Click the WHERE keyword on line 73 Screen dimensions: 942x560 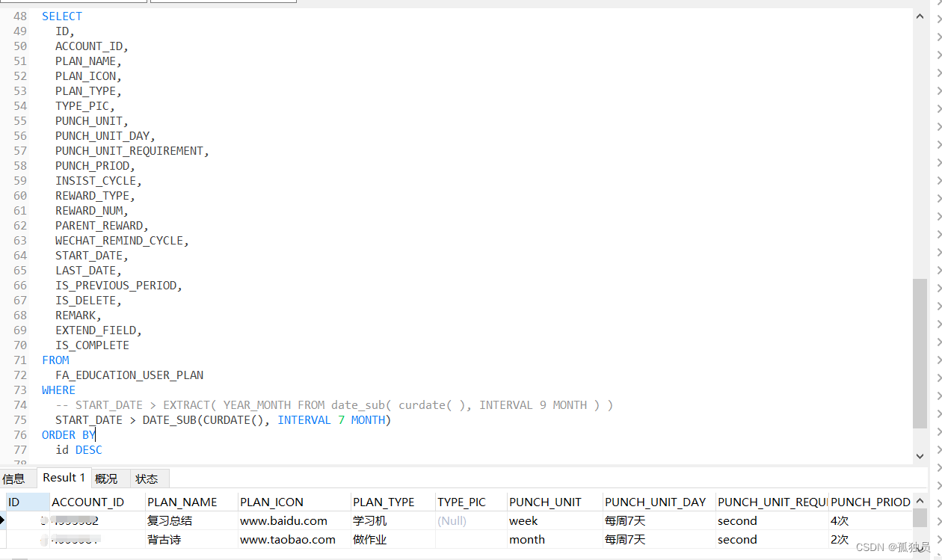tap(58, 390)
